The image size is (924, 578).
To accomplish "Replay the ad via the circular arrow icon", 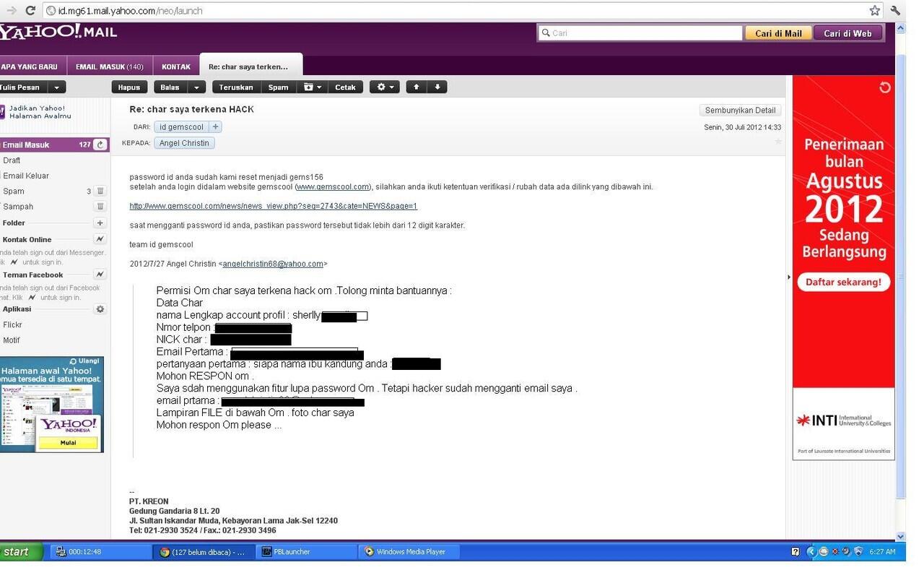I will click(885, 87).
